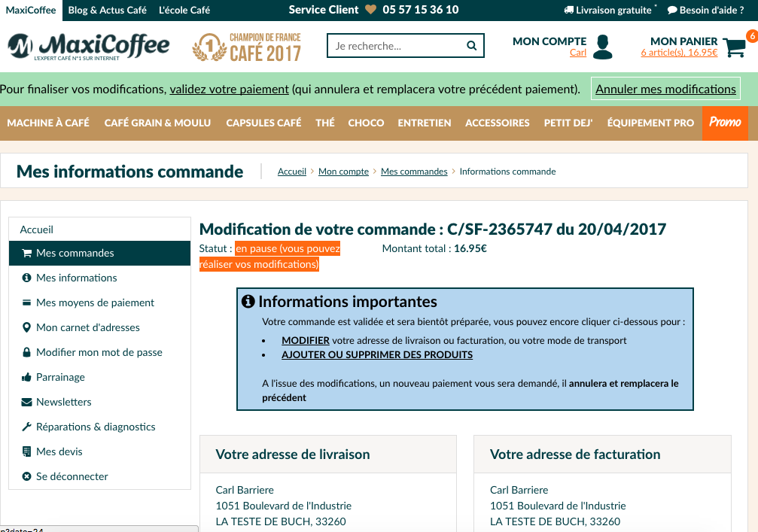The height and width of the screenshot is (532, 758).
Task: Click the X icon beside Se déconnecter
Action: (26, 476)
